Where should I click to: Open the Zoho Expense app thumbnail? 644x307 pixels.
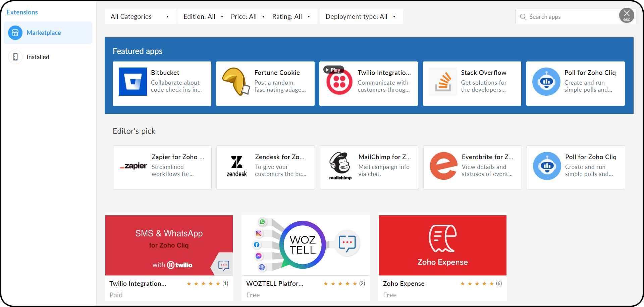pyautogui.click(x=442, y=245)
